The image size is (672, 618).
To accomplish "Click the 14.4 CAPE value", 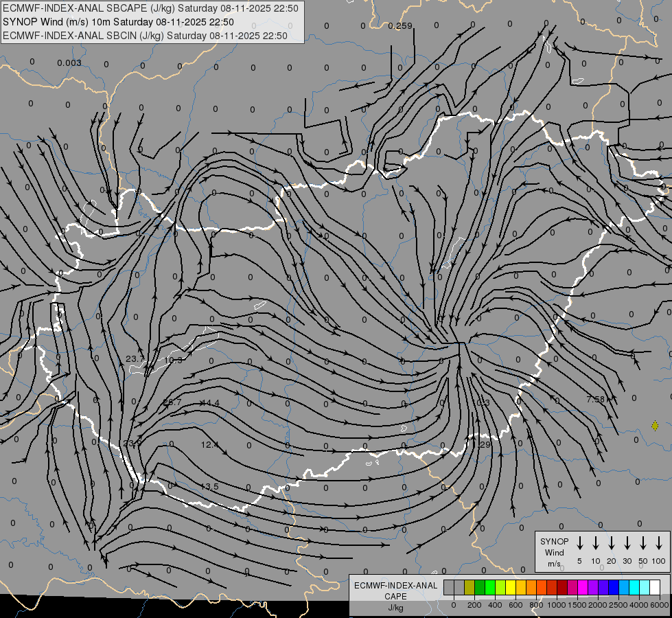I will [210, 402].
